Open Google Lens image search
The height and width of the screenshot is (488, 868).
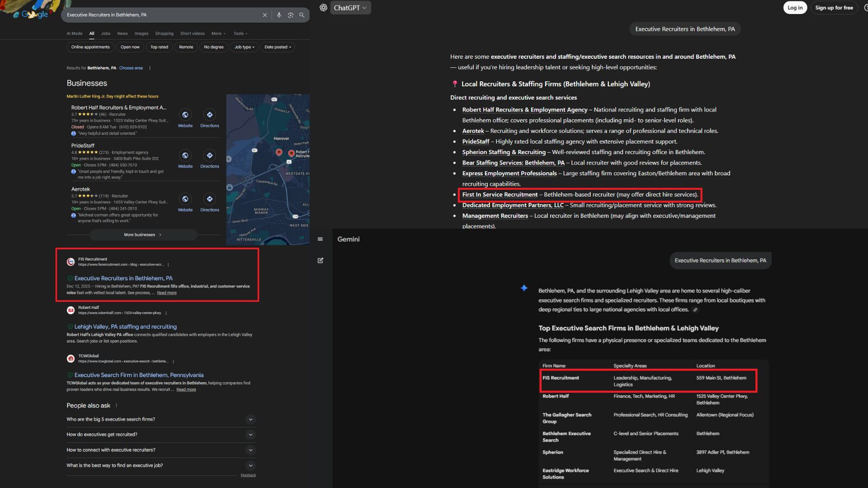click(x=291, y=15)
